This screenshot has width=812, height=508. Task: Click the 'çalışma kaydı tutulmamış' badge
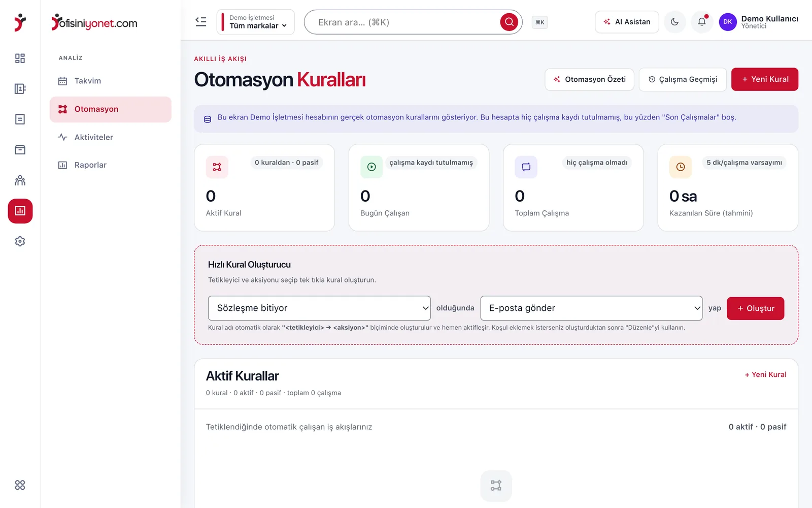(x=431, y=163)
